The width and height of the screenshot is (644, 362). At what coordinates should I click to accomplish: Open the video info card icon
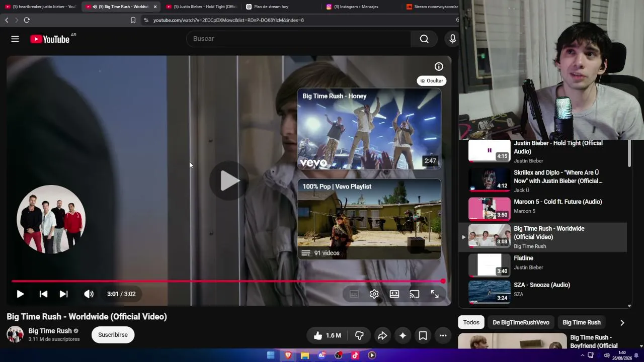click(x=439, y=66)
